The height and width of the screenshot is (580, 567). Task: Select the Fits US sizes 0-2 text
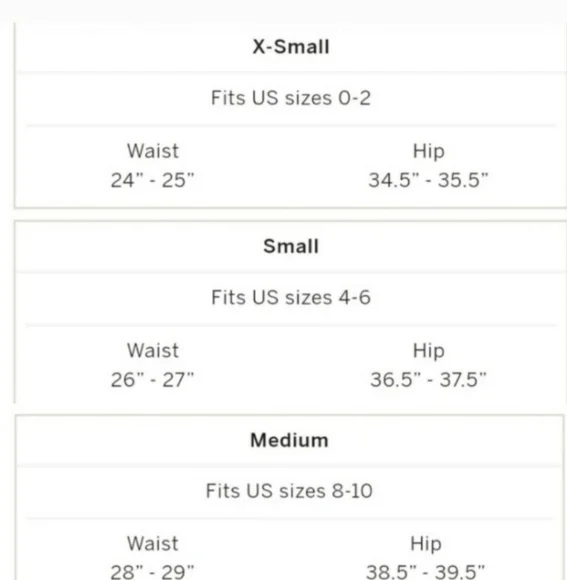(291, 98)
